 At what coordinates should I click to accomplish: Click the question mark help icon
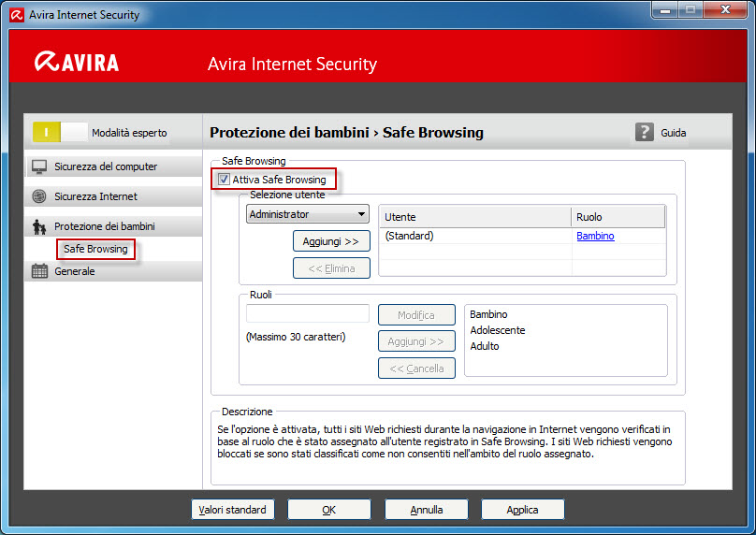[644, 132]
